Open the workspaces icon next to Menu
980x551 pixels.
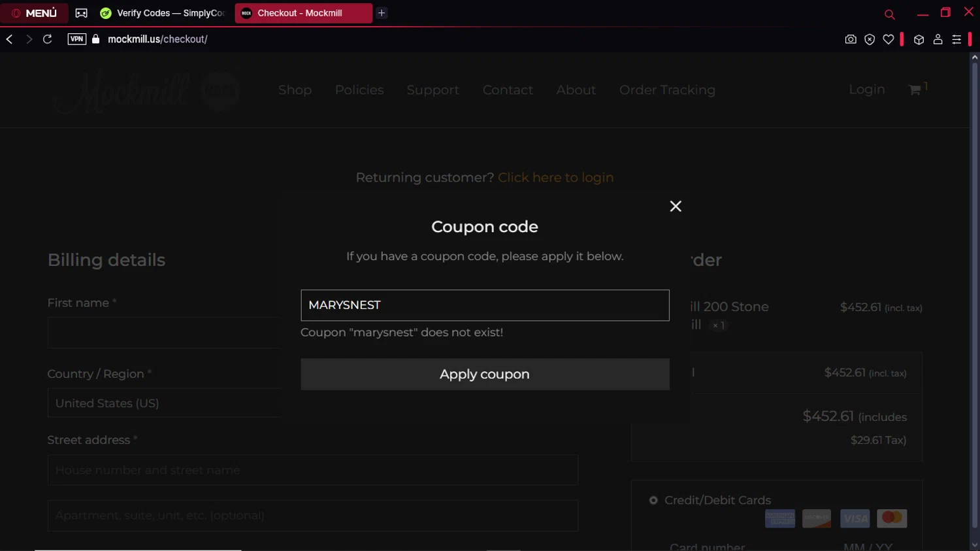tap(82, 13)
